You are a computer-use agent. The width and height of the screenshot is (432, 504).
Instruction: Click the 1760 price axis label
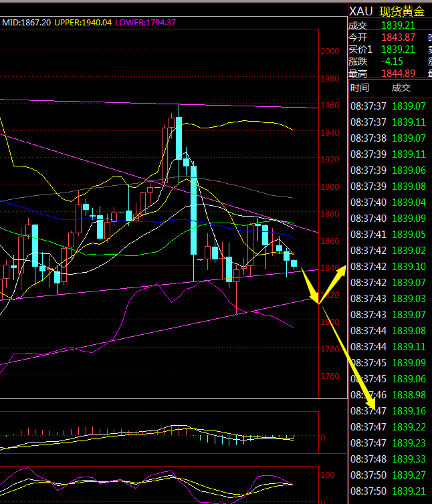tap(330, 376)
